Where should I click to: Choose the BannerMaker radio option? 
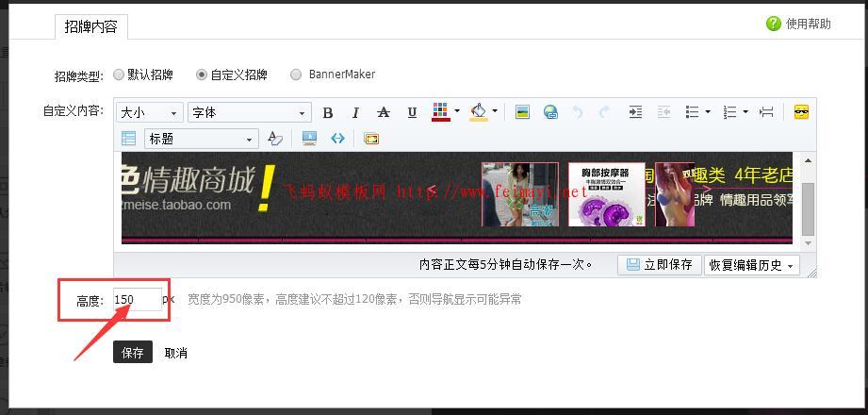tap(296, 75)
